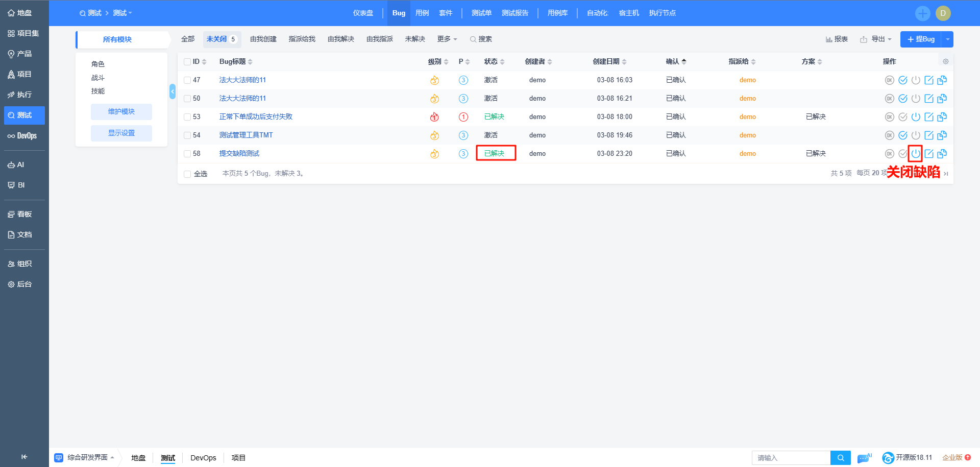Click the 搜索 search toggle
The image size is (980, 467).
(481, 39)
